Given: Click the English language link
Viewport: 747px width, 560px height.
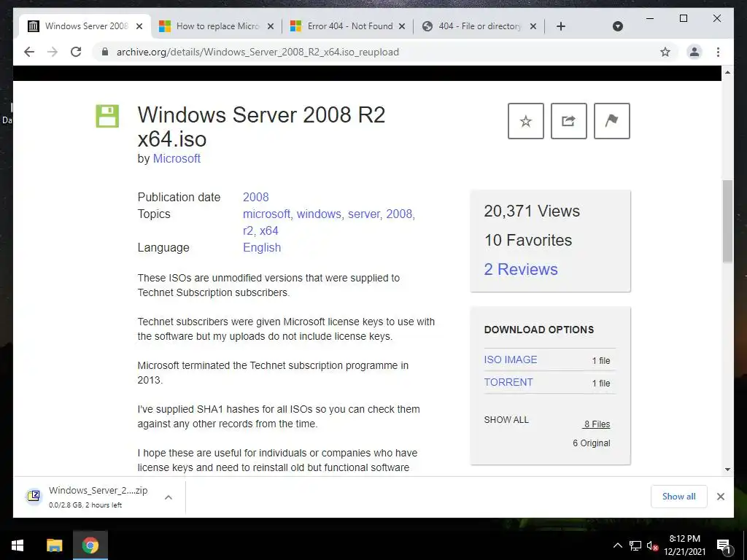Looking at the screenshot, I should coord(262,248).
